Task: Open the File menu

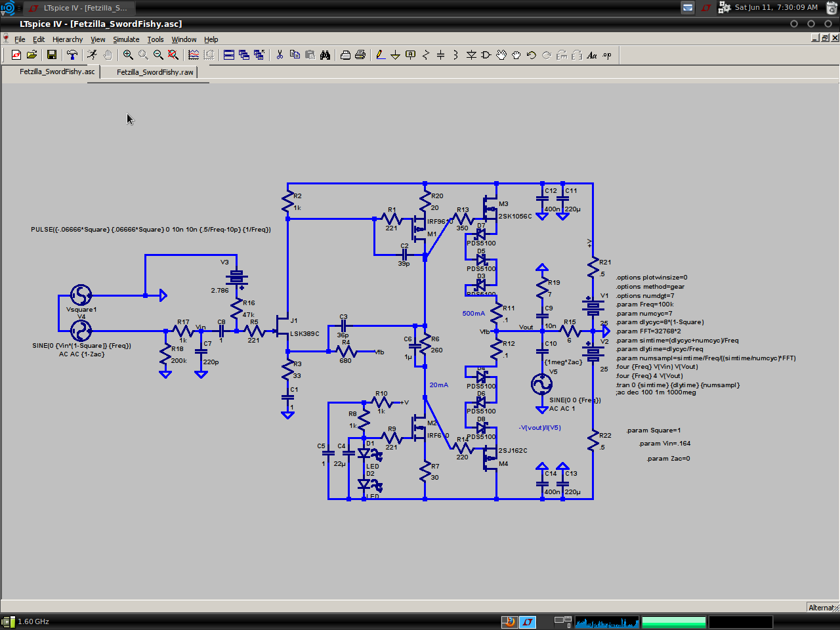Action: pyautogui.click(x=20, y=39)
